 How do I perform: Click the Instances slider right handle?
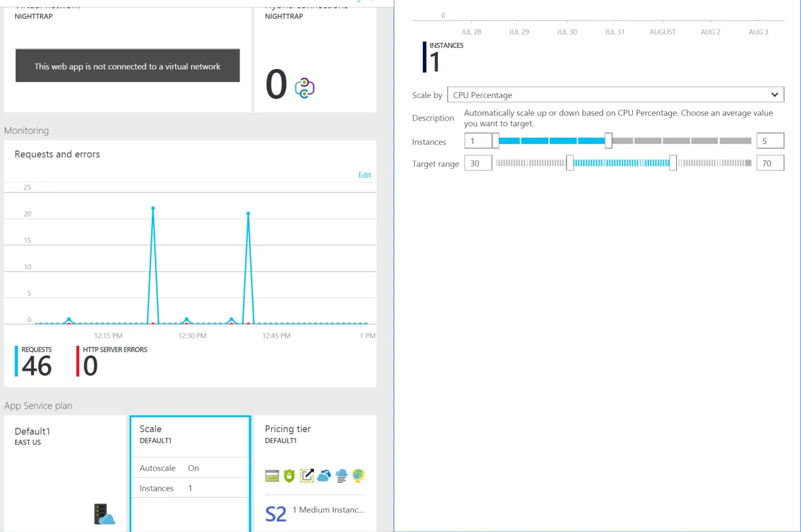pyautogui.click(x=608, y=141)
